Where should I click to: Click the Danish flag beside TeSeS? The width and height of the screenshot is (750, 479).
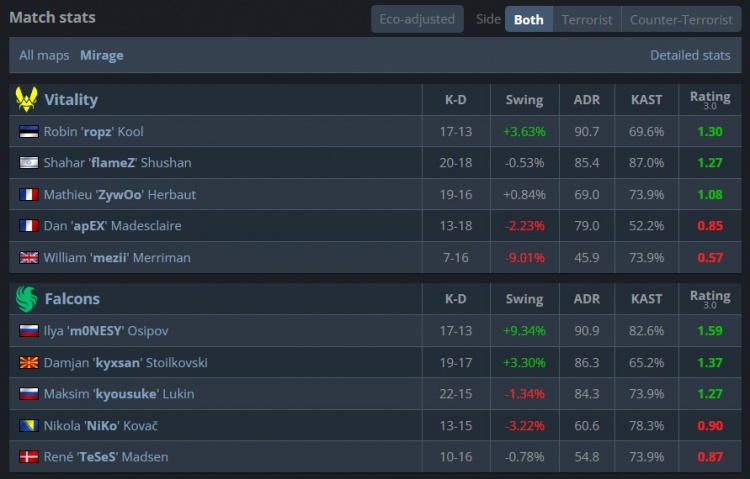pos(28,457)
